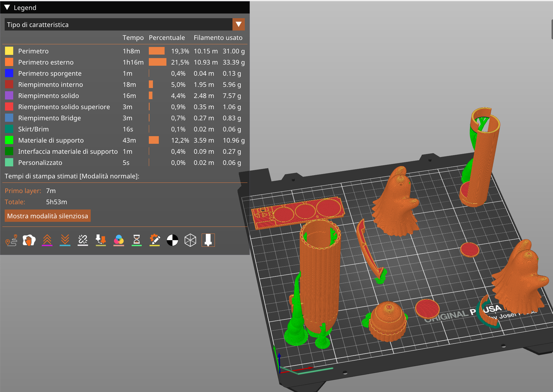Click Mostra modalità silenziosa button

(48, 216)
